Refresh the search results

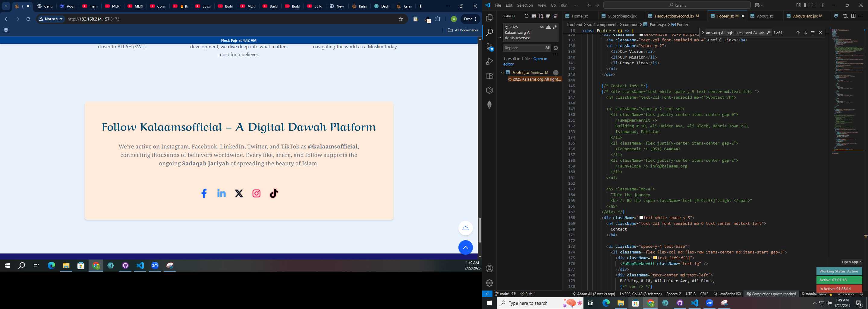(x=526, y=16)
